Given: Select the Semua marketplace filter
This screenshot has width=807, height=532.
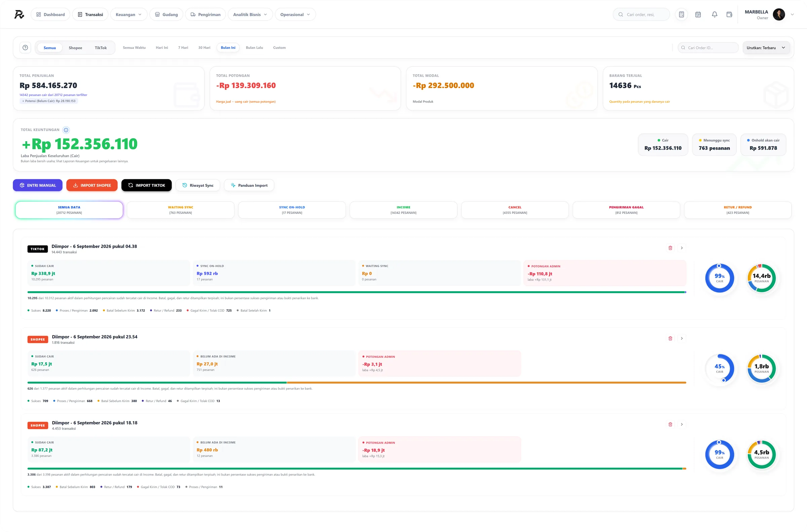Looking at the screenshot, I should tap(49, 48).
